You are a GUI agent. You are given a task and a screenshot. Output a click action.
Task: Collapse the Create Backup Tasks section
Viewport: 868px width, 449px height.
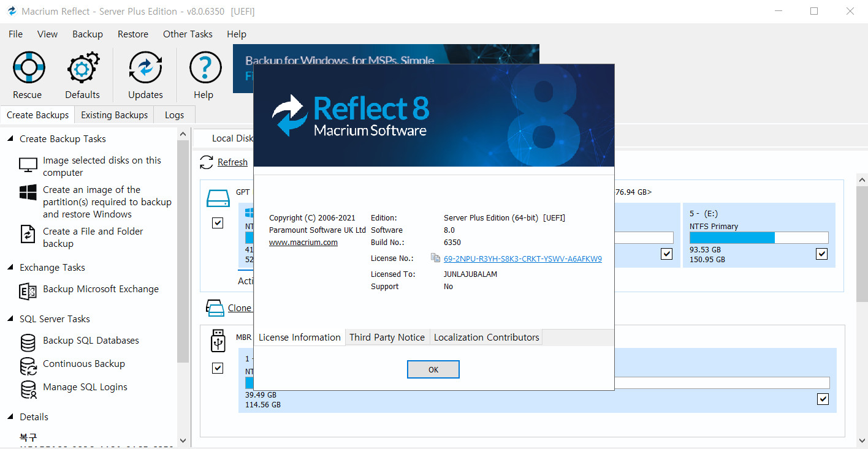point(10,139)
